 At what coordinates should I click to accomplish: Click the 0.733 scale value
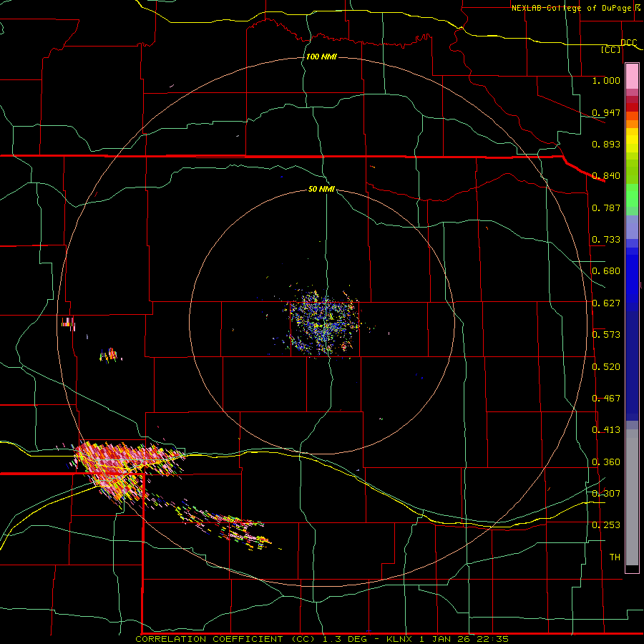tap(606, 240)
